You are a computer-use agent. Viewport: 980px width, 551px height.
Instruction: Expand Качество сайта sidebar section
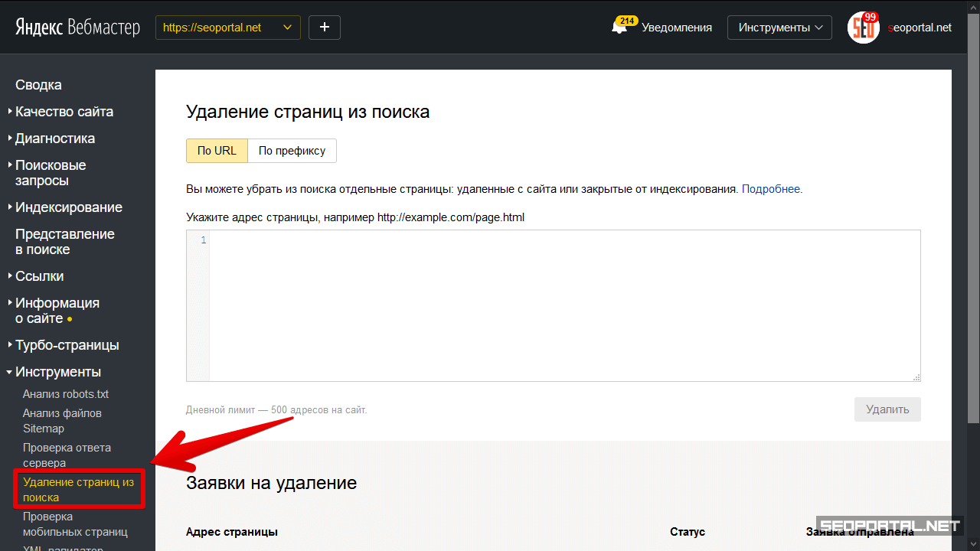(64, 112)
